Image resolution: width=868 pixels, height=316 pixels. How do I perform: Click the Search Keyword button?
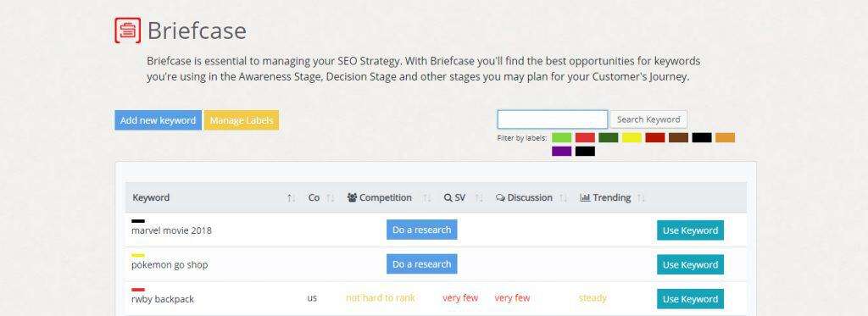point(648,119)
